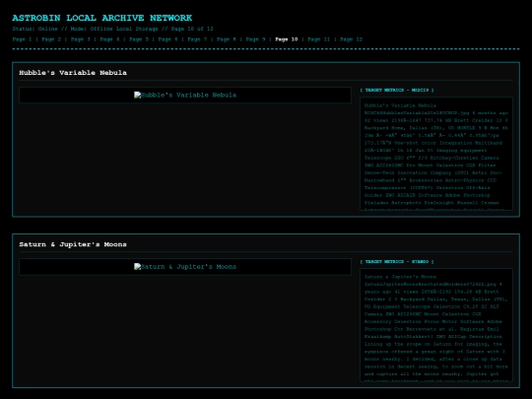Click Saturn & Jupiter's Moons metrics text box
The image size is (532, 399).
point(436,325)
